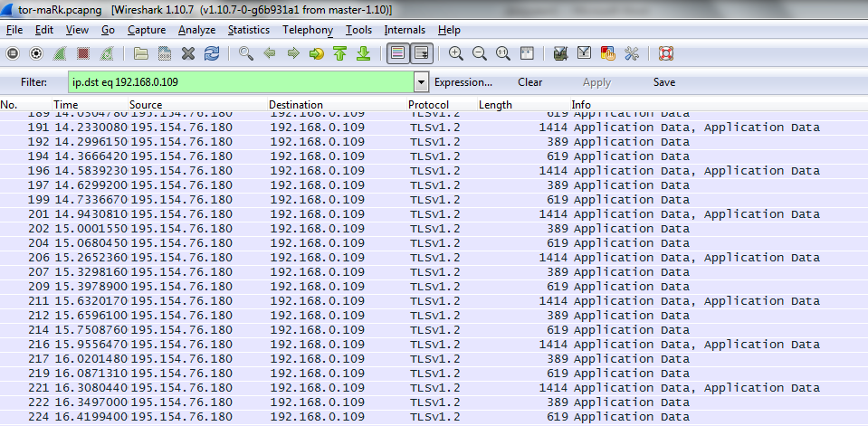Open the Edit menu

(44, 30)
